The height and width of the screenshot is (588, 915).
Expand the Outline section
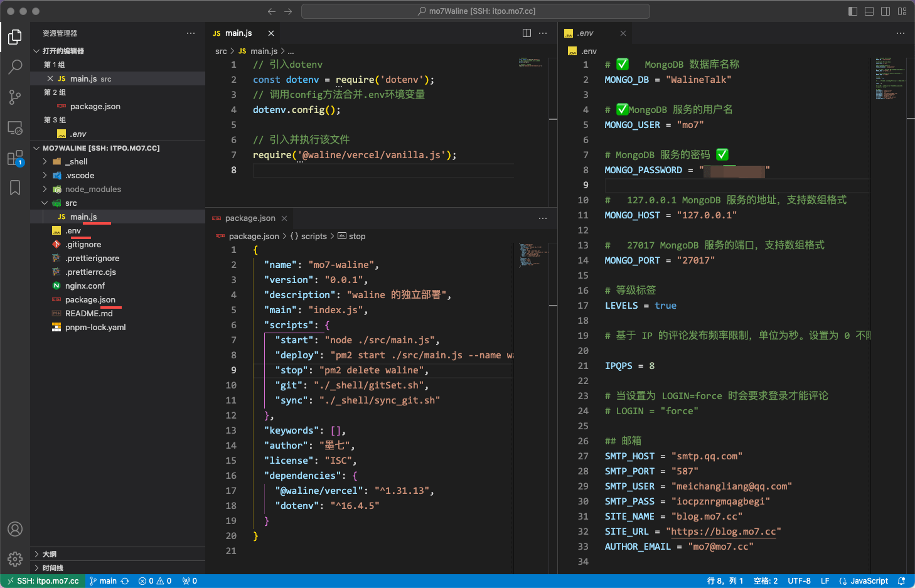click(x=117, y=554)
